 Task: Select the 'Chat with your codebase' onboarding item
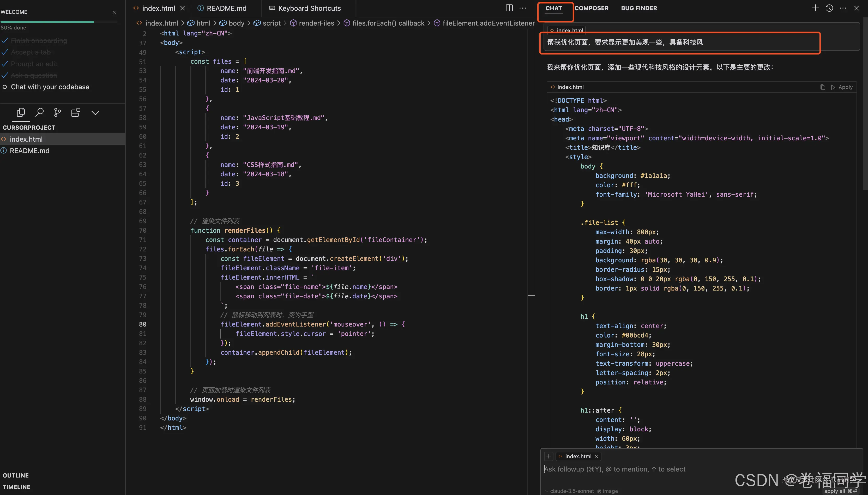[x=50, y=87]
